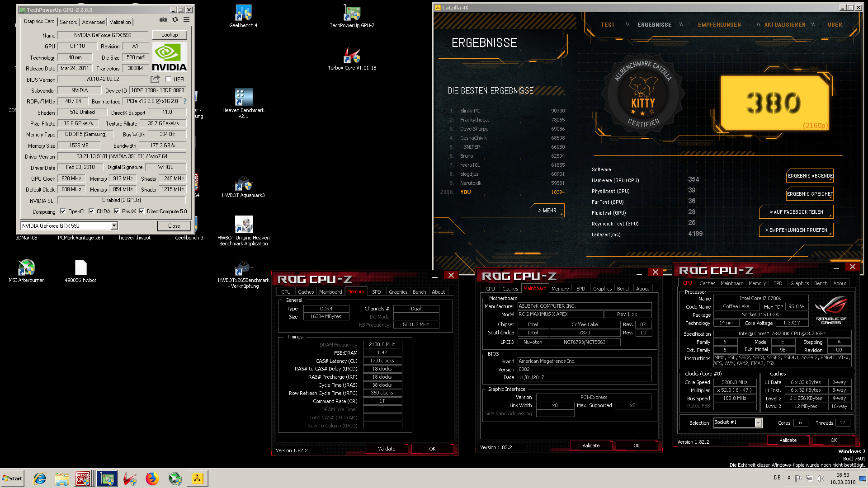Open Heaven Benchmark v2.1 desktop icon
Screen dimensions: 868x488
(x=243, y=103)
